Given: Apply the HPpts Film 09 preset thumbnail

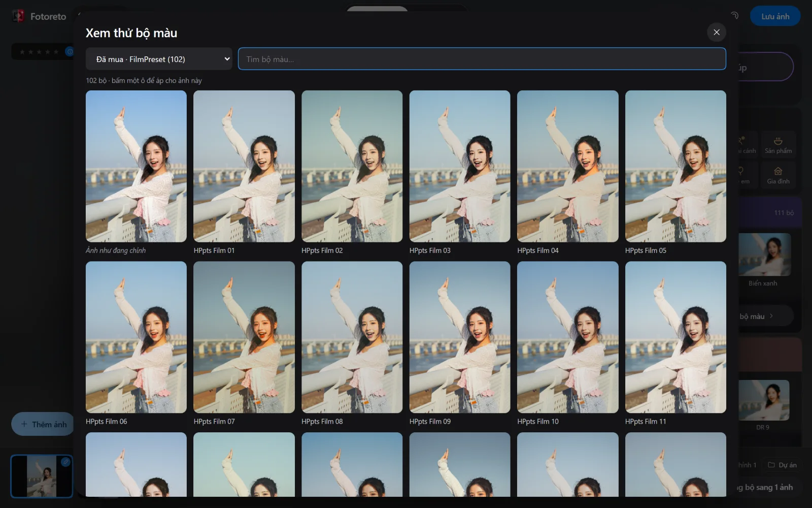Looking at the screenshot, I should pyautogui.click(x=460, y=337).
